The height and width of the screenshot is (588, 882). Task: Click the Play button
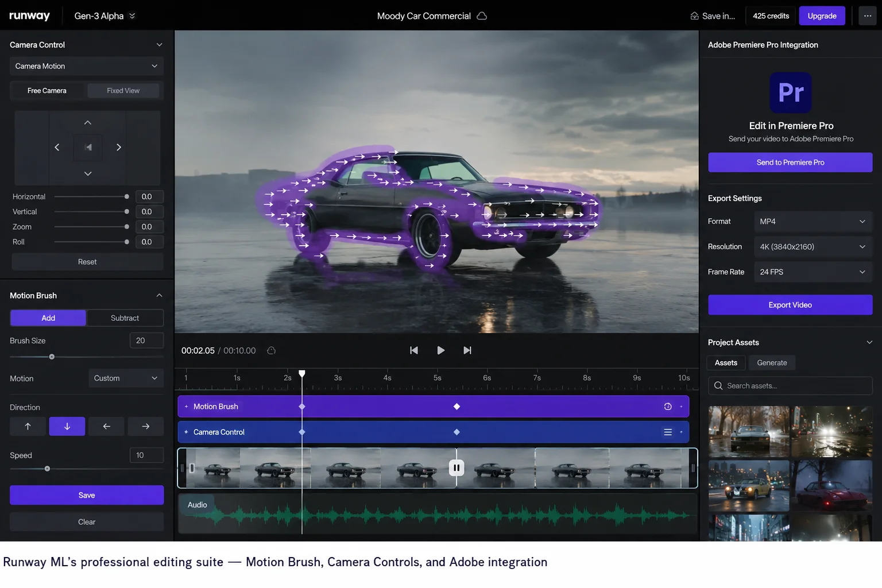pyautogui.click(x=441, y=350)
